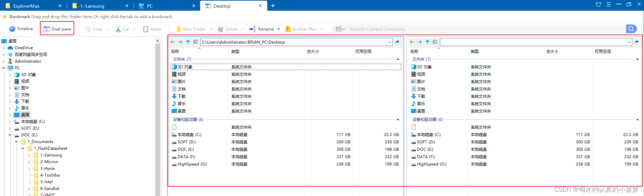
Task: Click right pane Go arrow button
Action: point(637,42)
